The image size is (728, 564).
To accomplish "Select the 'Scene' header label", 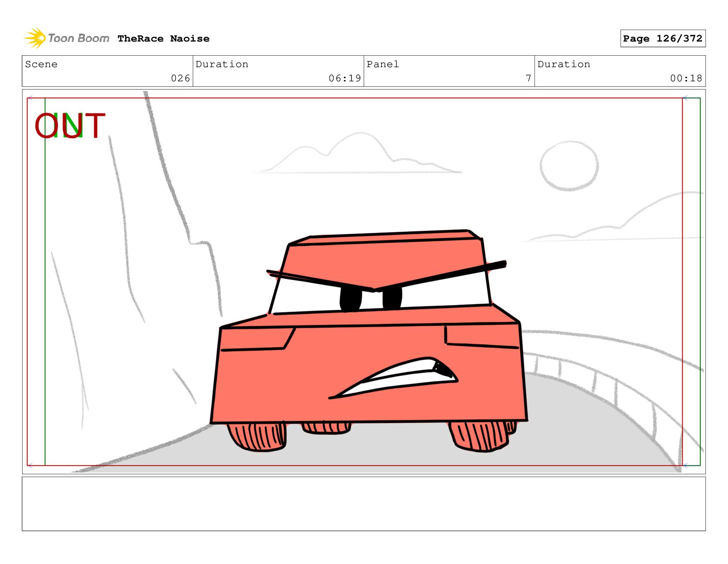I will (41, 64).
